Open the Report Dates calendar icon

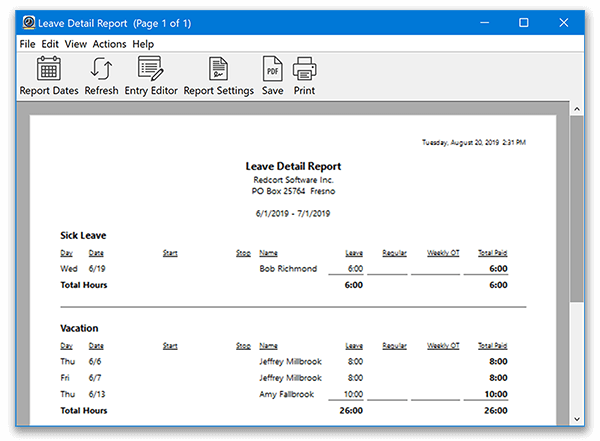tap(49, 75)
